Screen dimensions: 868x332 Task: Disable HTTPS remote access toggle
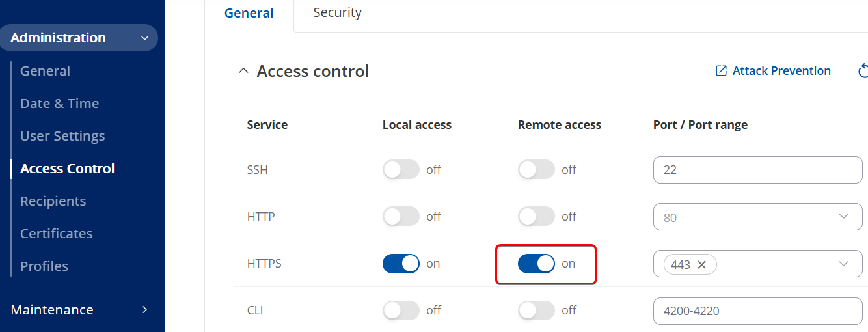(x=536, y=264)
